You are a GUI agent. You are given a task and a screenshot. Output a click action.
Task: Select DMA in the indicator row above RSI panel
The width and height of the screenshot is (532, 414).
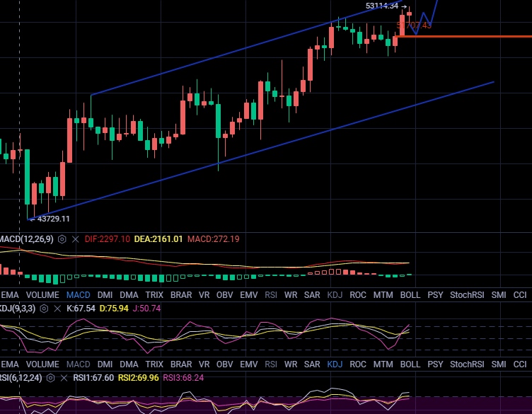[x=129, y=364]
